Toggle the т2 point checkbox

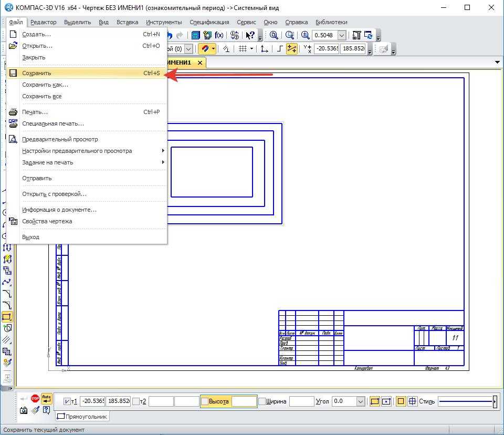tap(136, 401)
